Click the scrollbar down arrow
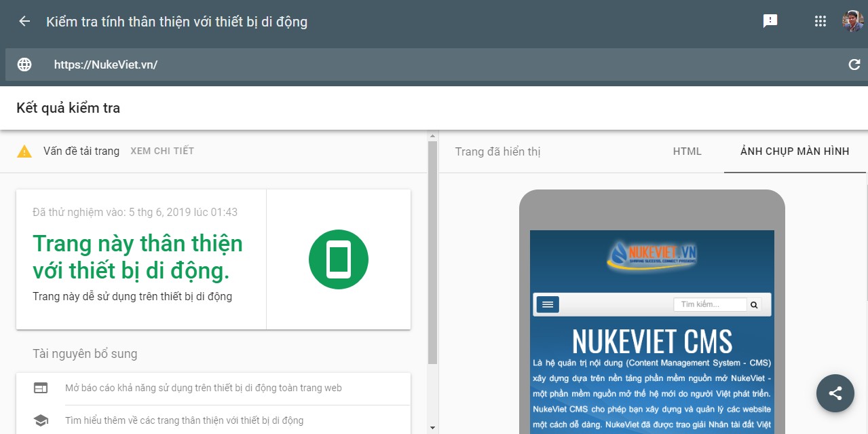 (433, 428)
